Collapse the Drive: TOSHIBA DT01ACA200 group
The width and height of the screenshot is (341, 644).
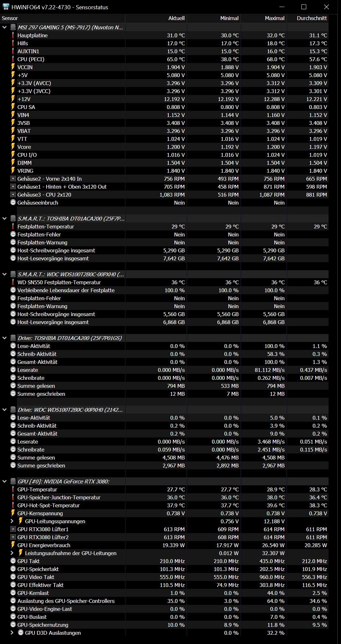tap(4, 338)
